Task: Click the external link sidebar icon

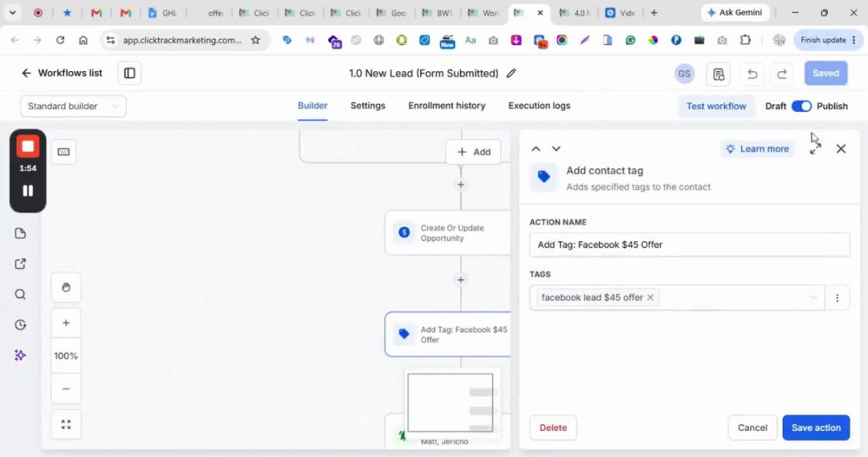Action: (x=21, y=264)
